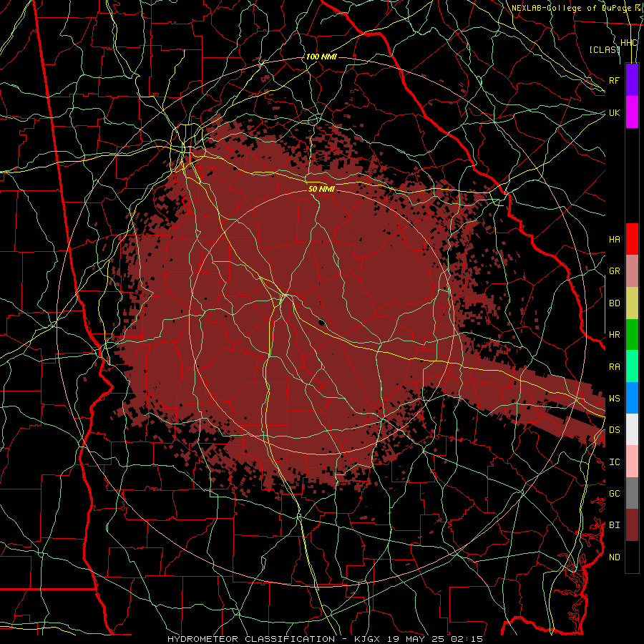Click the HYDROMETEOR CLASSIFICATION caption text
644x644 pixels.
pyautogui.click(x=251, y=639)
